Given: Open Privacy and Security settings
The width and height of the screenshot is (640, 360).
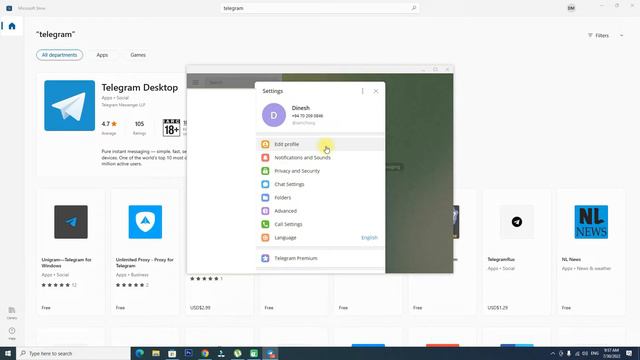Looking at the screenshot, I should click(x=320, y=171).
